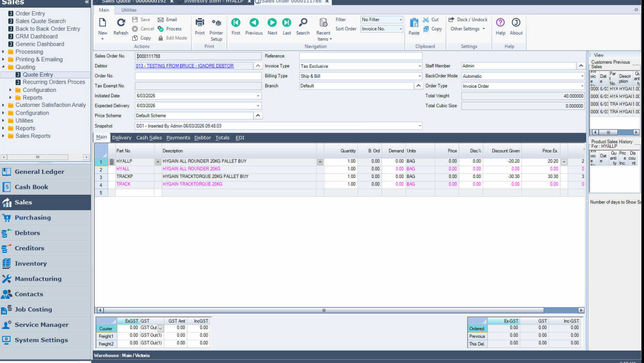Viewport: 644px width, 363px height.
Task: Collapse the Sales navigation panel
Action: tap(86, 2)
